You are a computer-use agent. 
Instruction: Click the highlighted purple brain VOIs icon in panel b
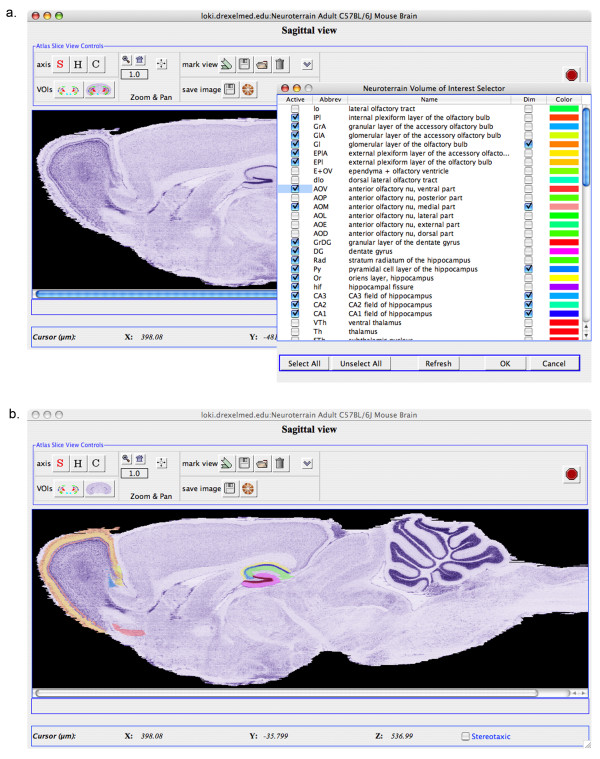99,488
